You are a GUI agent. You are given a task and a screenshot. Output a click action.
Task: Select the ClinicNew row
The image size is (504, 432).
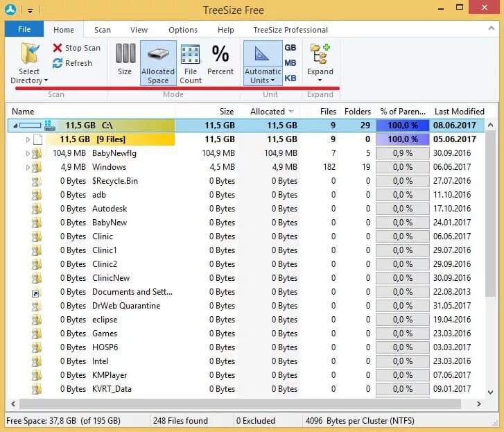(246, 278)
